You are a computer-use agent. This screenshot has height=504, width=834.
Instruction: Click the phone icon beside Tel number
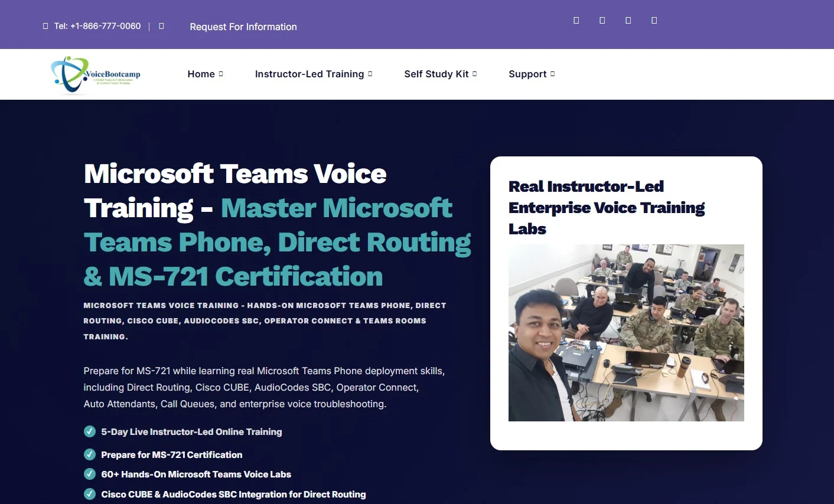[45, 26]
